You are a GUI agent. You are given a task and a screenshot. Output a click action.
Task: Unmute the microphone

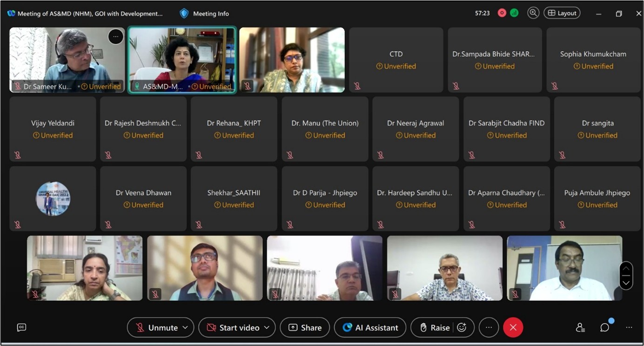click(x=156, y=327)
